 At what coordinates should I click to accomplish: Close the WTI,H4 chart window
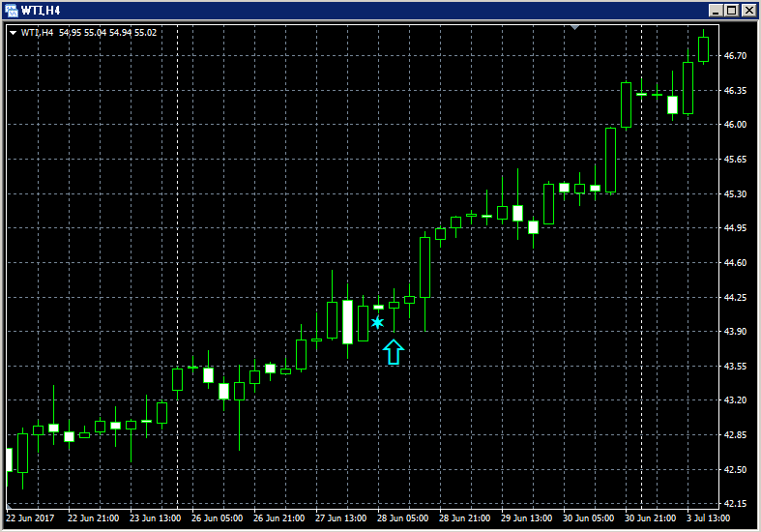tap(748, 11)
